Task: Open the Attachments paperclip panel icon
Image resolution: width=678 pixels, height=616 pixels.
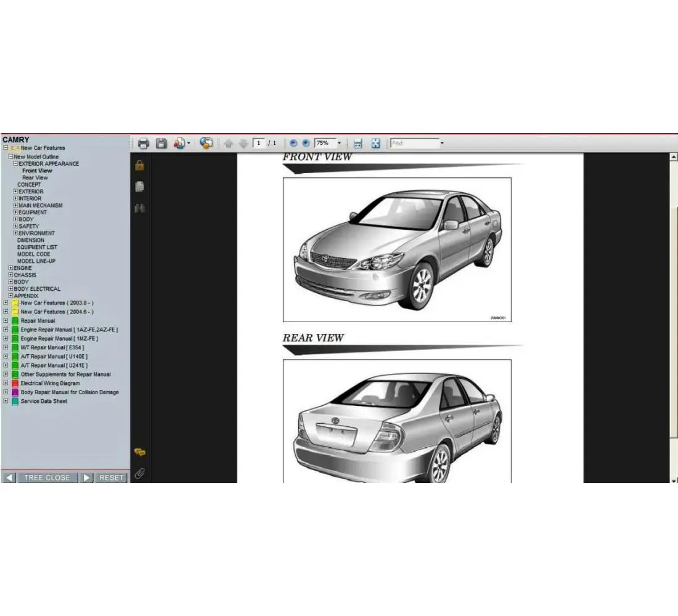Action: 139,473
